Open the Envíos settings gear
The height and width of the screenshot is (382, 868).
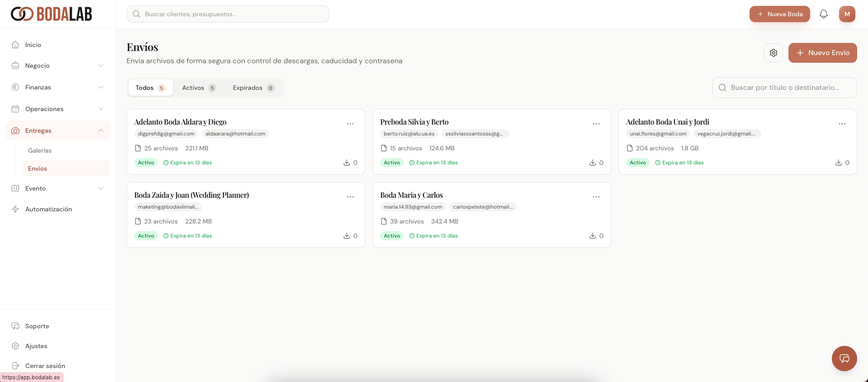click(773, 53)
